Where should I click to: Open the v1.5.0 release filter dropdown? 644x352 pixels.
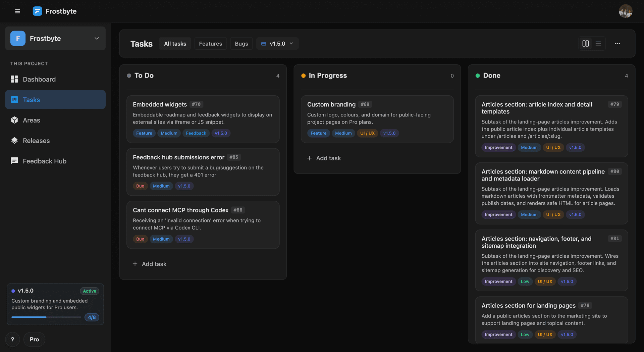tap(277, 44)
